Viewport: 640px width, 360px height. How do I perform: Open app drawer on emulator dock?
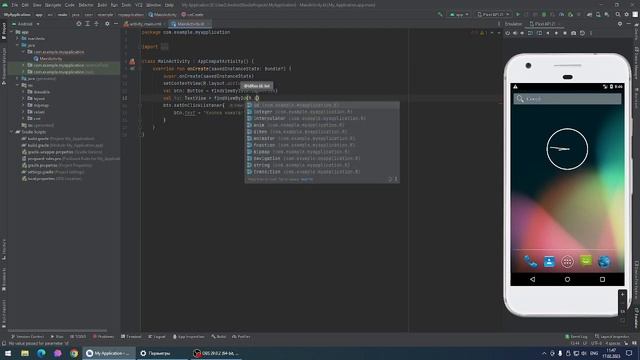[x=567, y=262]
